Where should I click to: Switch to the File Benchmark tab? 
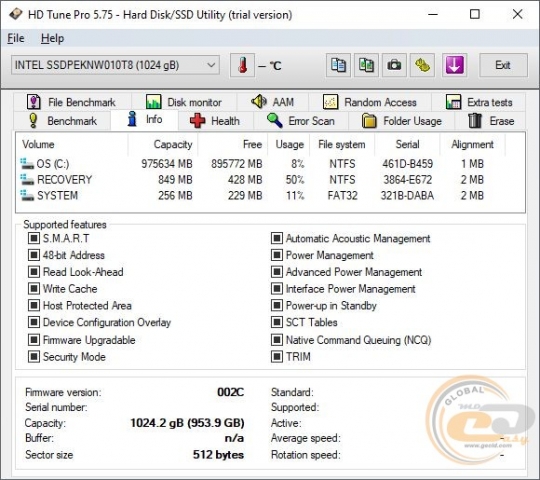pyautogui.click(x=72, y=102)
